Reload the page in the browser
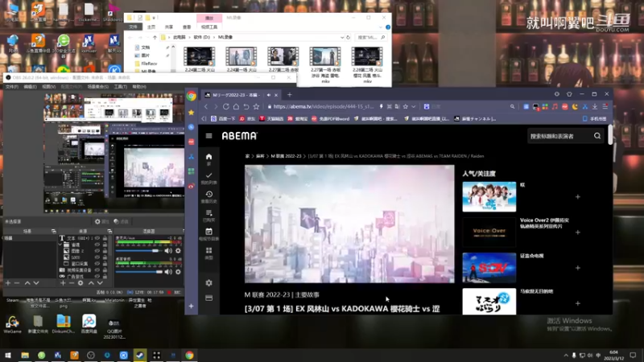 point(226,106)
